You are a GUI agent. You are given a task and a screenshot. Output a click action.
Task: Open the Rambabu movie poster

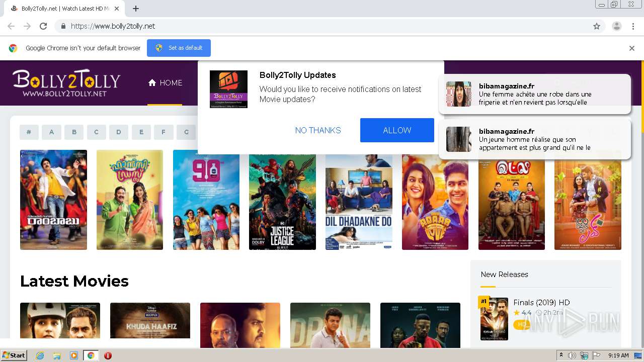point(53,200)
